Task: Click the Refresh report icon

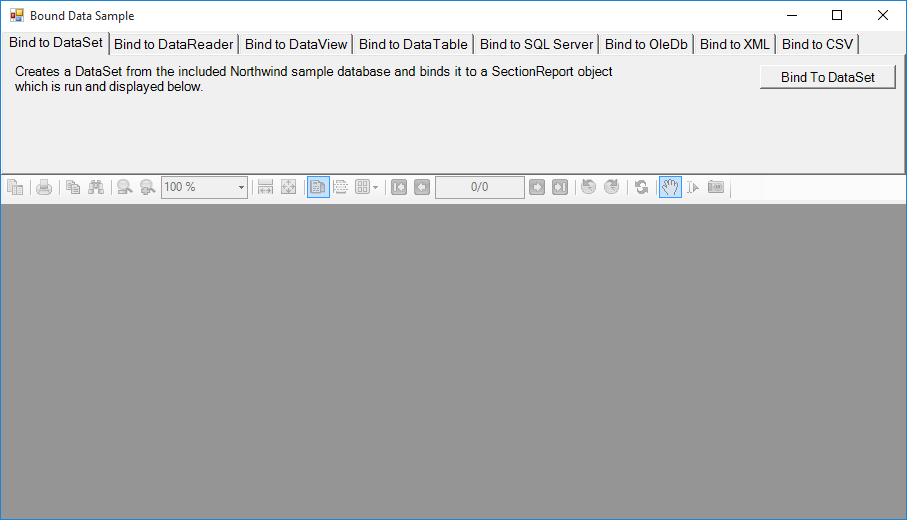Action: pos(641,187)
